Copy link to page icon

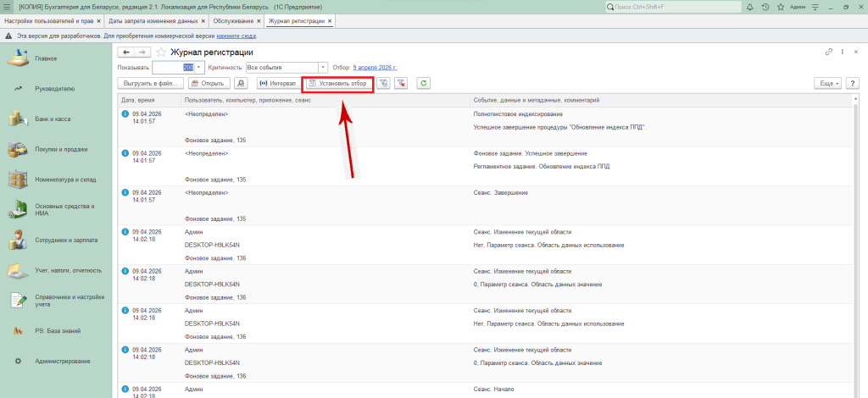(x=829, y=52)
